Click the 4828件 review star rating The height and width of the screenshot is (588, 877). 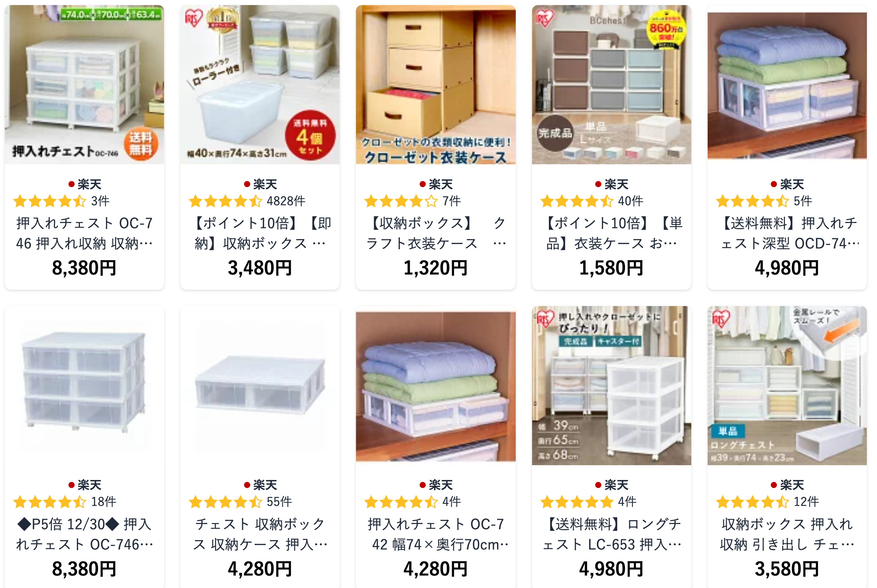click(225, 202)
